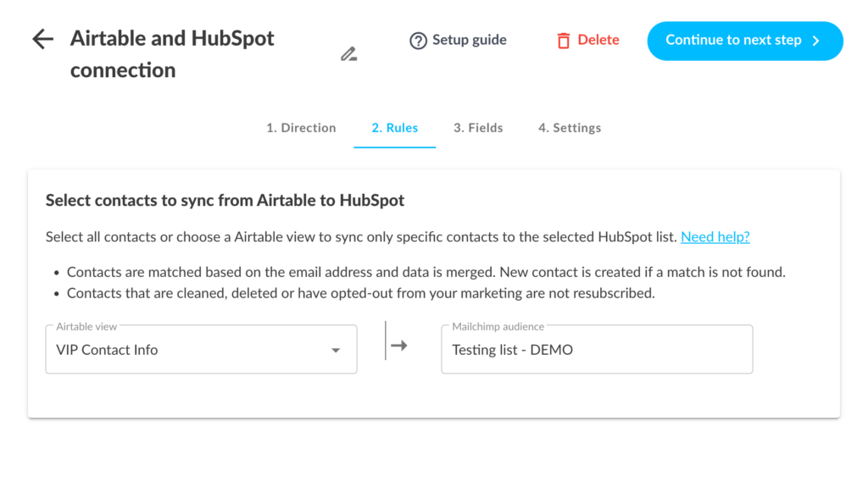Switch to the 1. Direction tab
Screen dimensions: 868x499
point(301,128)
